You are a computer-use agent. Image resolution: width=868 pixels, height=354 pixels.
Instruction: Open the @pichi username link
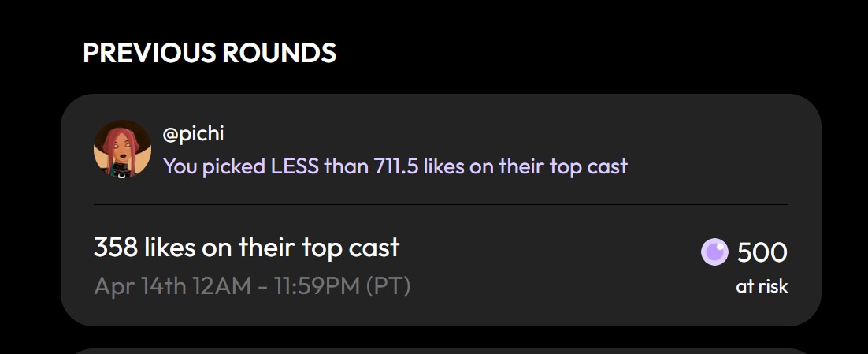(x=193, y=133)
